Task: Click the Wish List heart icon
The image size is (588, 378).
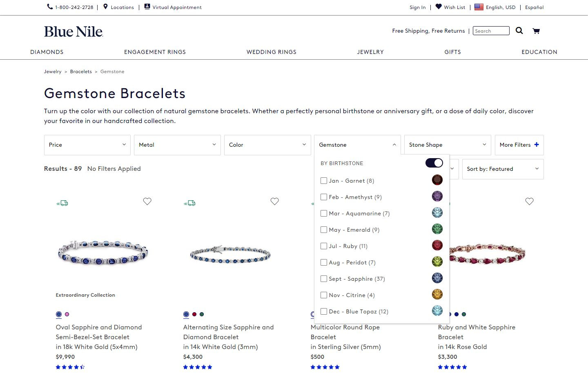Action: [439, 7]
